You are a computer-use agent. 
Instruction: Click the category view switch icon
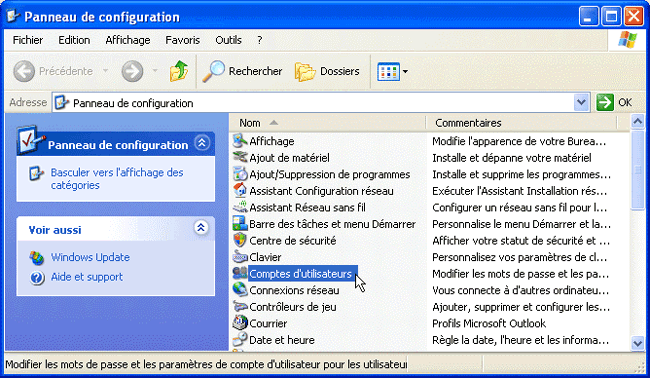36,173
